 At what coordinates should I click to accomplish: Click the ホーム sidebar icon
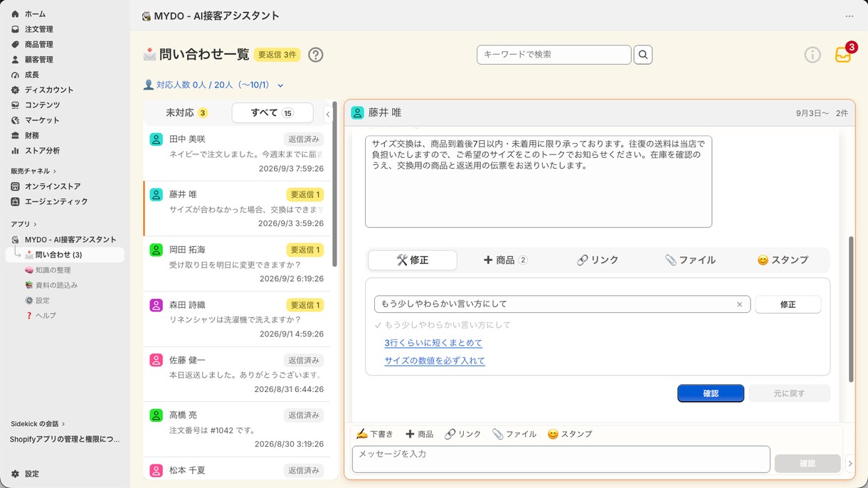[x=15, y=14]
